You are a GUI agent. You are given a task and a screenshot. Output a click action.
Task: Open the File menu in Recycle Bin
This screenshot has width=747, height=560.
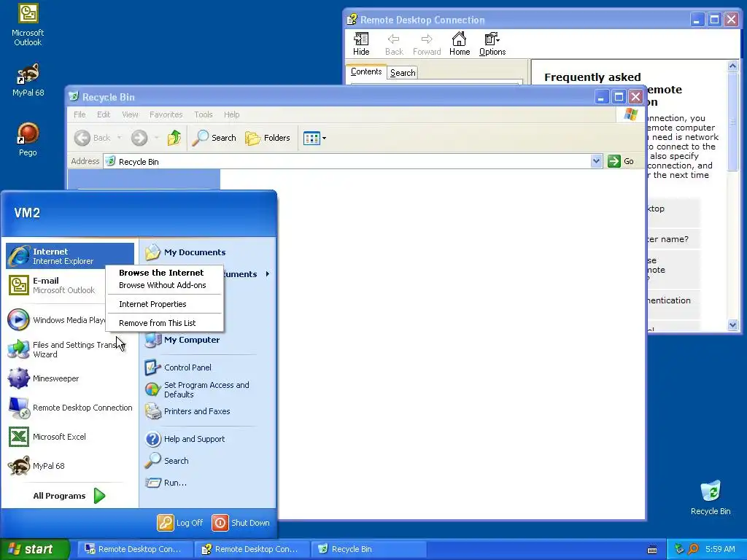point(80,114)
